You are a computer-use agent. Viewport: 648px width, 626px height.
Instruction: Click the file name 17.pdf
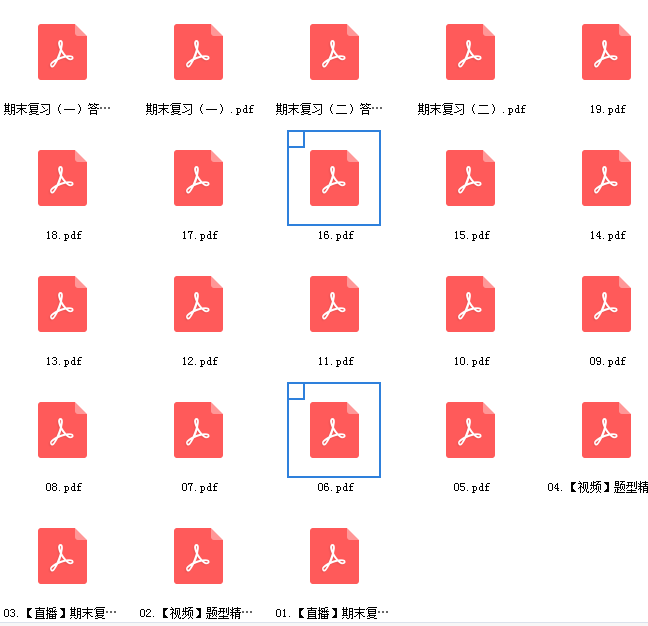click(x=200, y=236)
